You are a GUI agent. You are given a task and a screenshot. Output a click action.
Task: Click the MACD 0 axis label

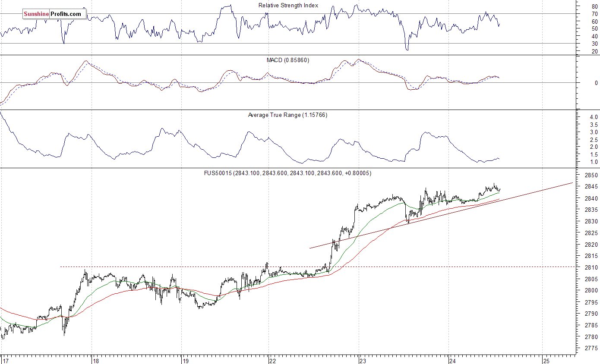tap(596, 83)
